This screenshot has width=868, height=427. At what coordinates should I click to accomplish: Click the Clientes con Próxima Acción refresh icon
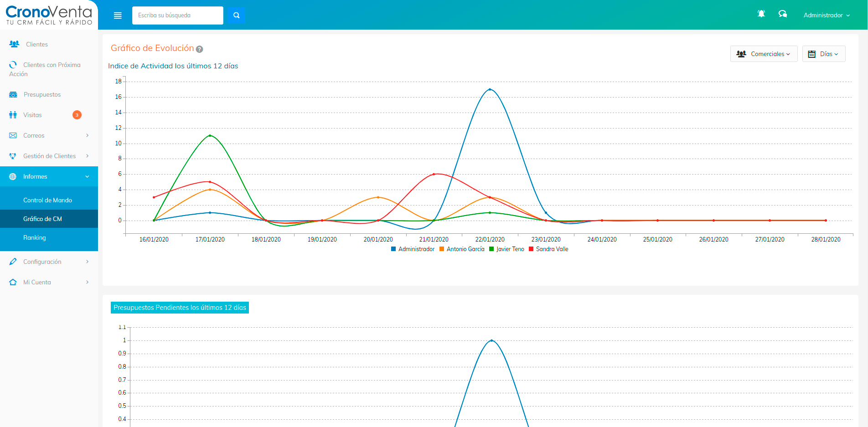click(13, 65)
